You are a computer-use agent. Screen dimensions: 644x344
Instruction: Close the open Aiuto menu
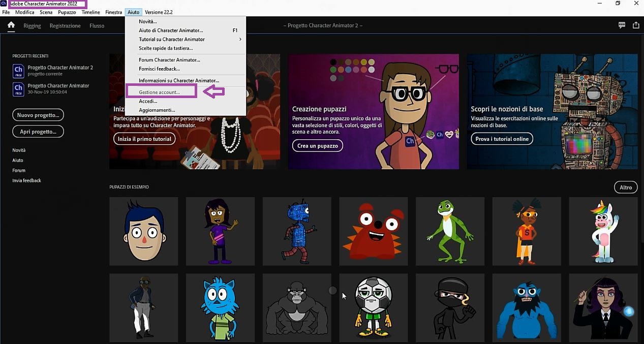[x=133, y=12]
